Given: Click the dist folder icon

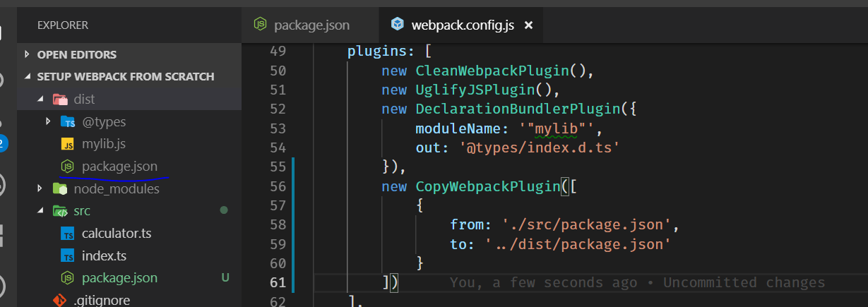Looking at the screenshot, I should [61, 100].
